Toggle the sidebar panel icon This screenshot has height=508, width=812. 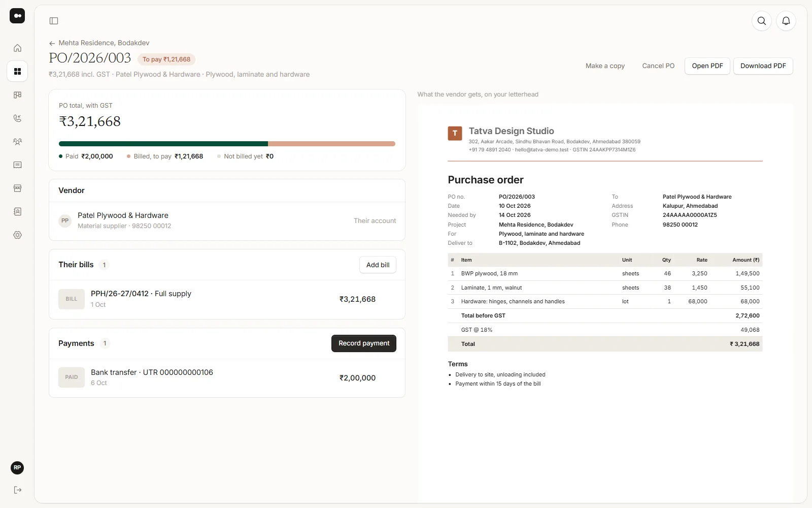coord(54,21)
